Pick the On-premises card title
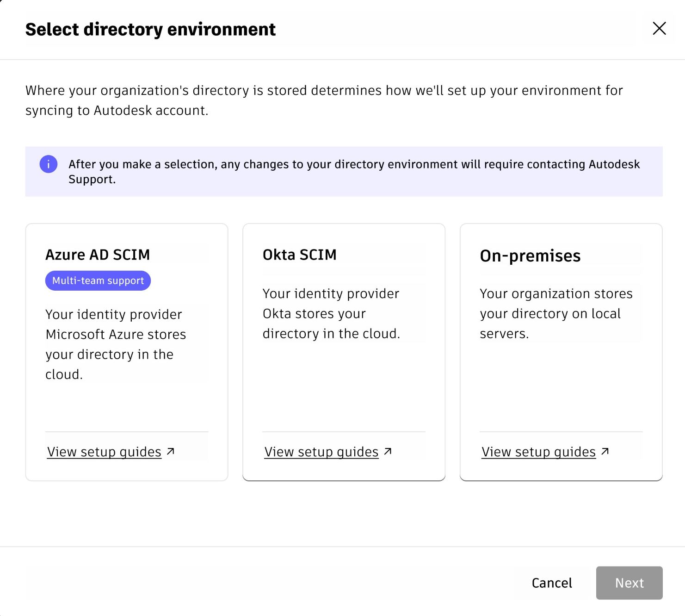 530,255
